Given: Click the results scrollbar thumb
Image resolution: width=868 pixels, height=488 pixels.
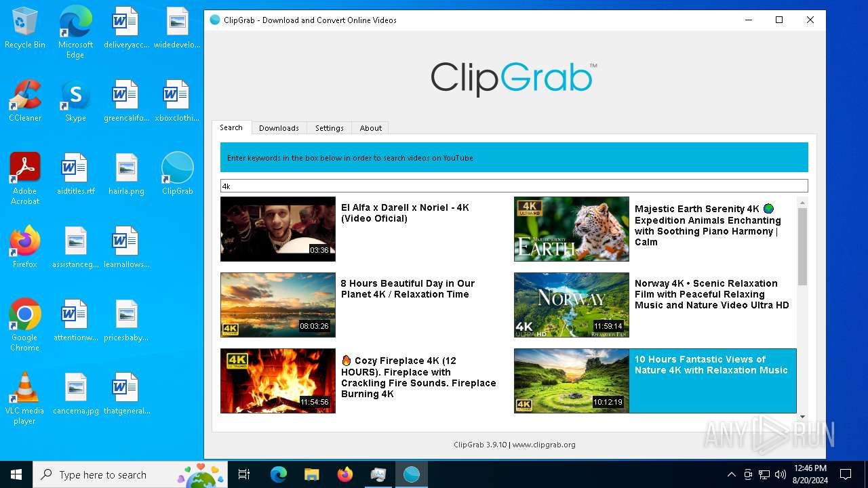Looking at the screenshot, I should (x=803, y=246).
